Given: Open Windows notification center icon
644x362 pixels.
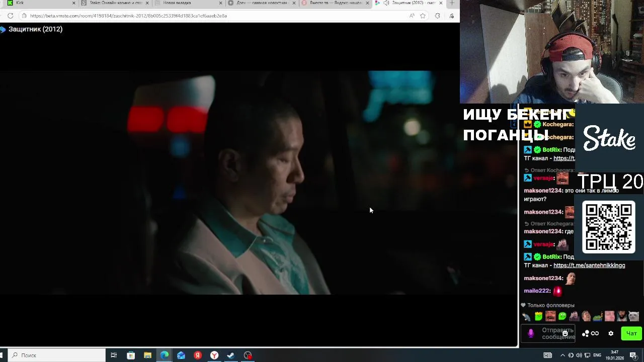Looking at the screenshot, I should 633,355.
